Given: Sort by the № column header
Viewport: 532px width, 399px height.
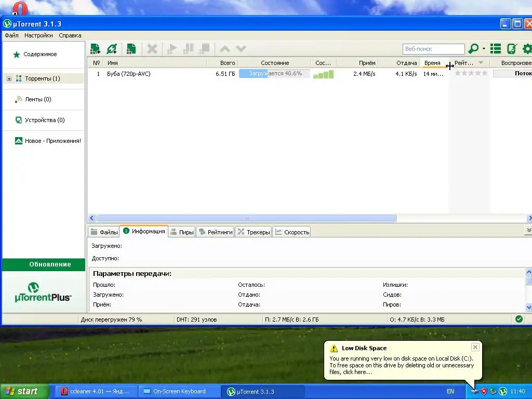Looking at the screenshot, I should (x=96, y=63).
